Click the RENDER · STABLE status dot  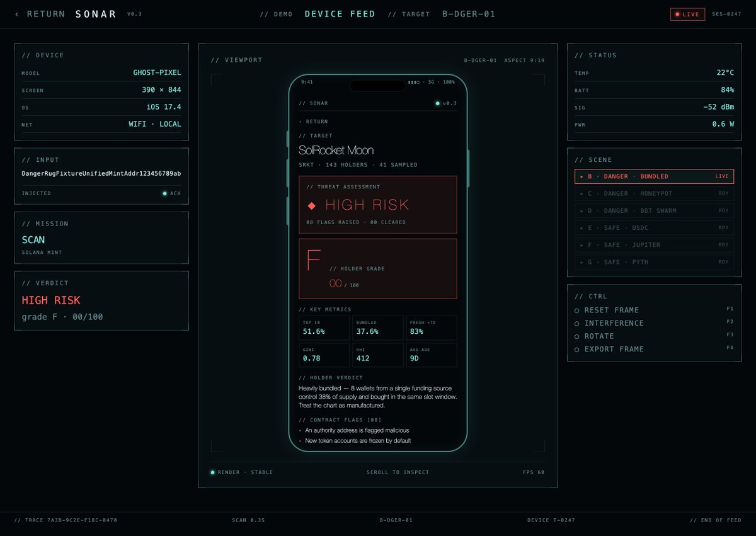click(212, 472)
